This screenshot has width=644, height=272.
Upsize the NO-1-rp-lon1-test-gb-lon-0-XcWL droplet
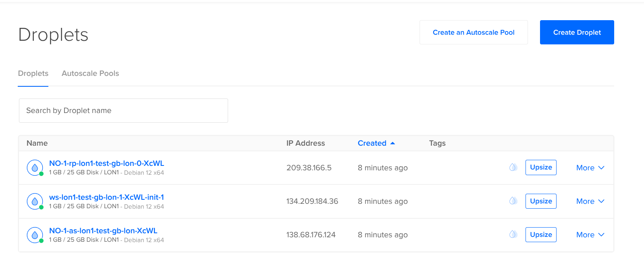click(x=540, y=167)
